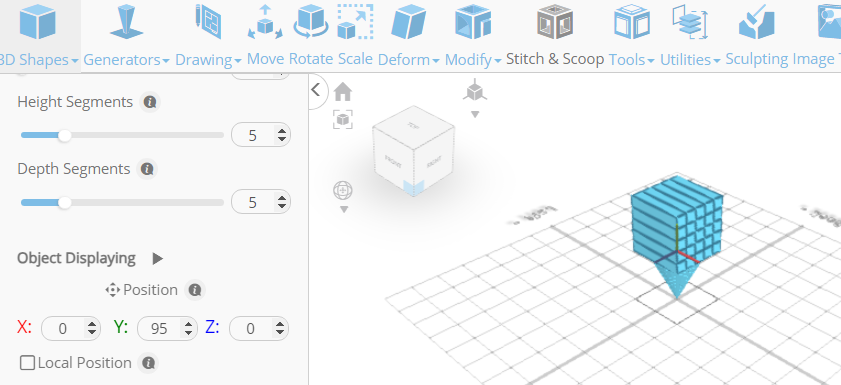841x385 pixels.
Task: Expand the Object Displaying section
Action: click(x=157, y=258)
